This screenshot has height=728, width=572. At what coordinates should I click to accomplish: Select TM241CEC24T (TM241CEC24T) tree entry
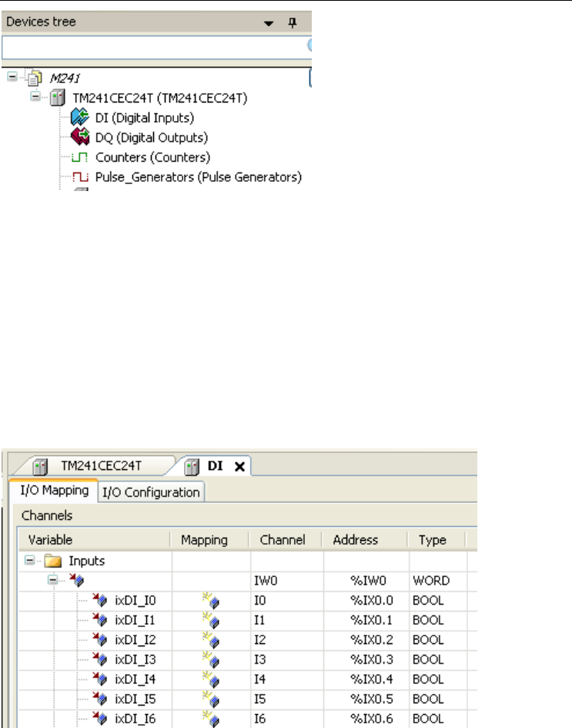click(x=159, y=99)
